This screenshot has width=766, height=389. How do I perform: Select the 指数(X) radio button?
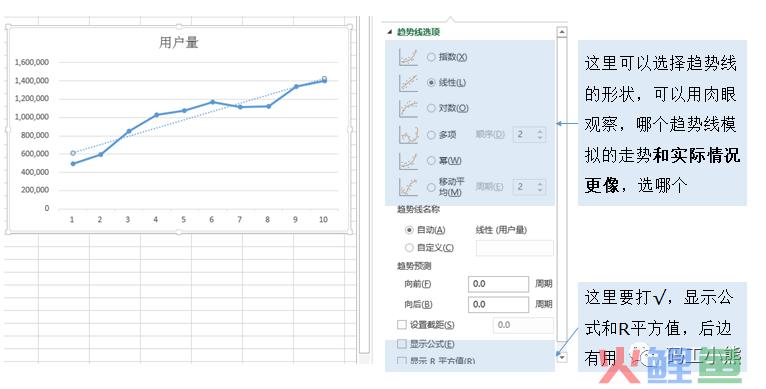(431, 57)
